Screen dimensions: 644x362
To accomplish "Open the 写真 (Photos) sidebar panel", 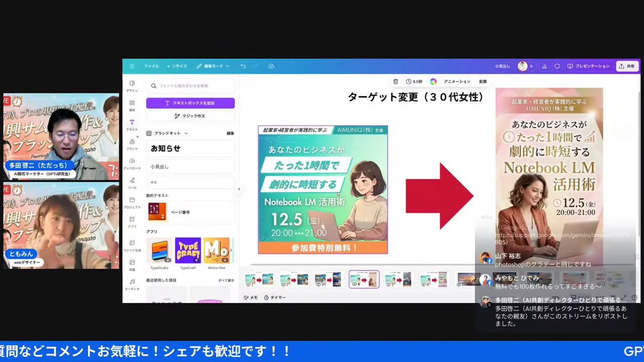I will [x=132, y=261].
